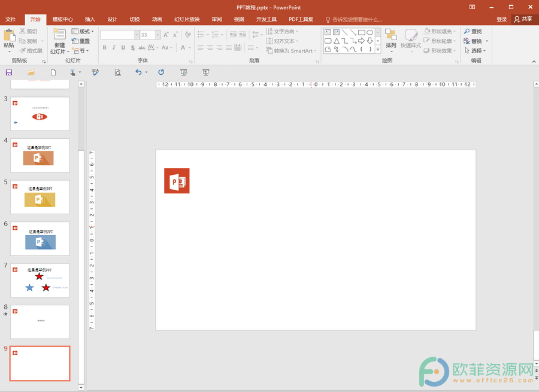539x392 pixels.
Task: Choose the triangle shape
Action: click(x=336, y=41)
